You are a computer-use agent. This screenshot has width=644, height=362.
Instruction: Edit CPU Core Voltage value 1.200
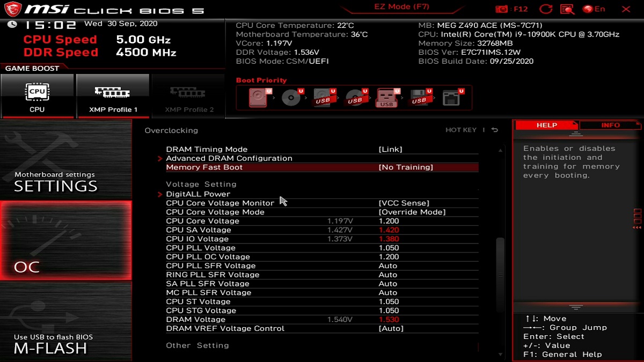point(389,221)
